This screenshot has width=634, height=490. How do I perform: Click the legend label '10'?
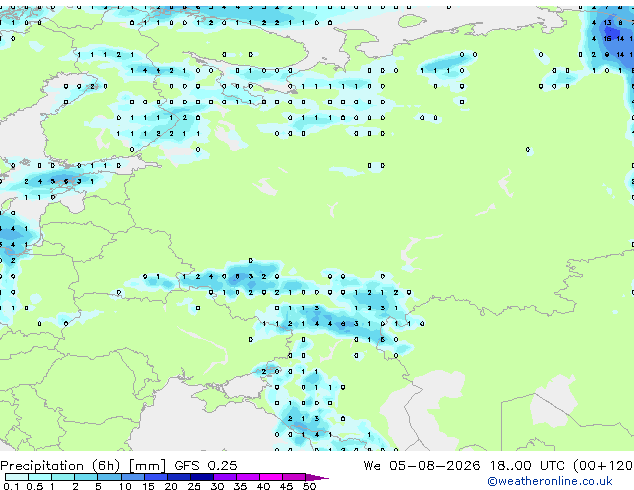tap(125, 486)
